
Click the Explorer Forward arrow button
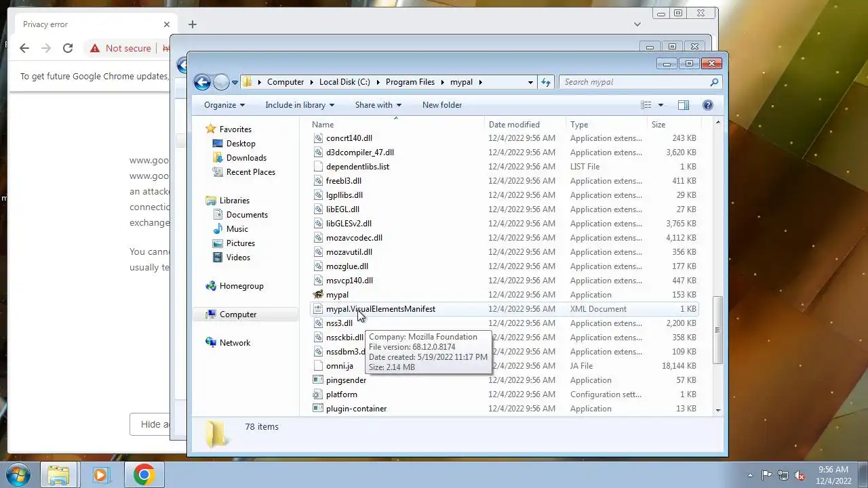pyautogui.click(x=221, y=82)
